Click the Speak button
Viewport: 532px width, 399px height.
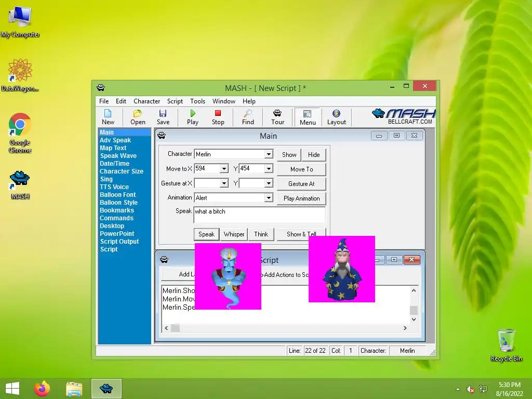tap(206, 234)
